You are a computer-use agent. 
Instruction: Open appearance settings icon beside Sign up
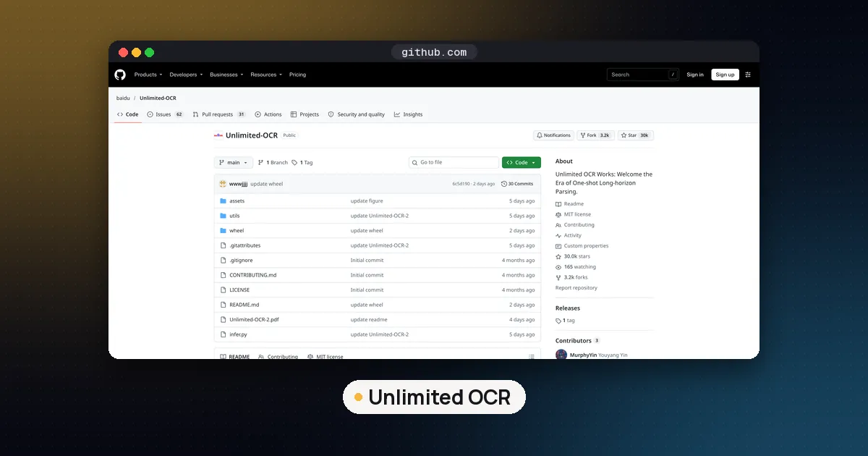point(748,75)
